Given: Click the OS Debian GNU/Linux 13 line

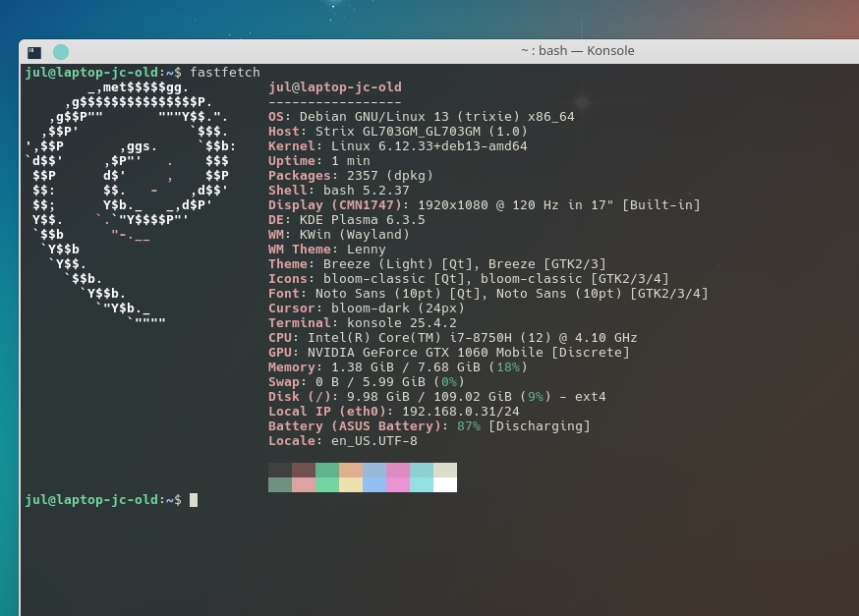Looking at the screenshot, I should (421, 117).
